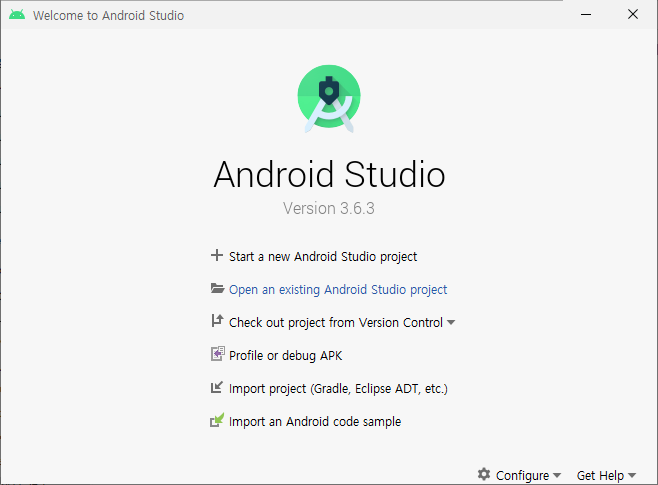Click the Version 3.6.3 text
This screenshot has height=485, width=658.
(329, 208)
